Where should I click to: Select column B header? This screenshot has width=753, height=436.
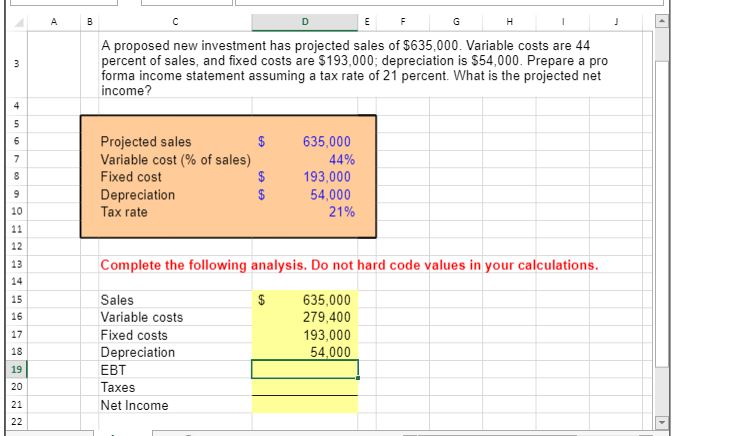(x=89, y=22)
